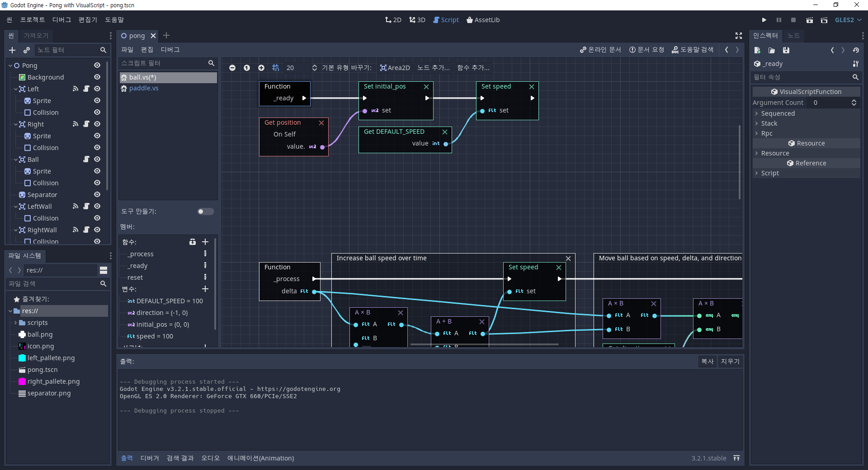Open signal connections of Left node
The width and height of the screenshot is (868, 470).
click(x=75, y=89)
